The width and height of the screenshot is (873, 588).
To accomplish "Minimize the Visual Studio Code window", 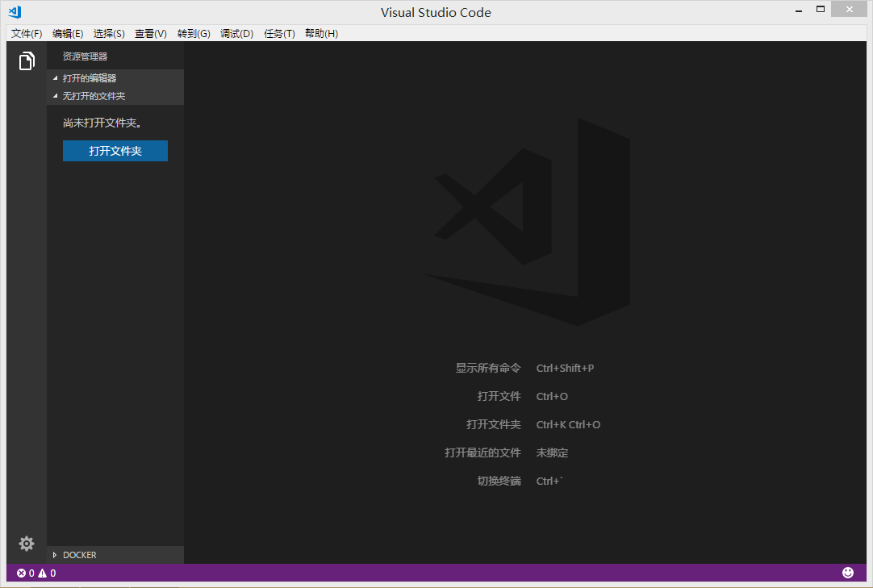I will click(799, 10).
